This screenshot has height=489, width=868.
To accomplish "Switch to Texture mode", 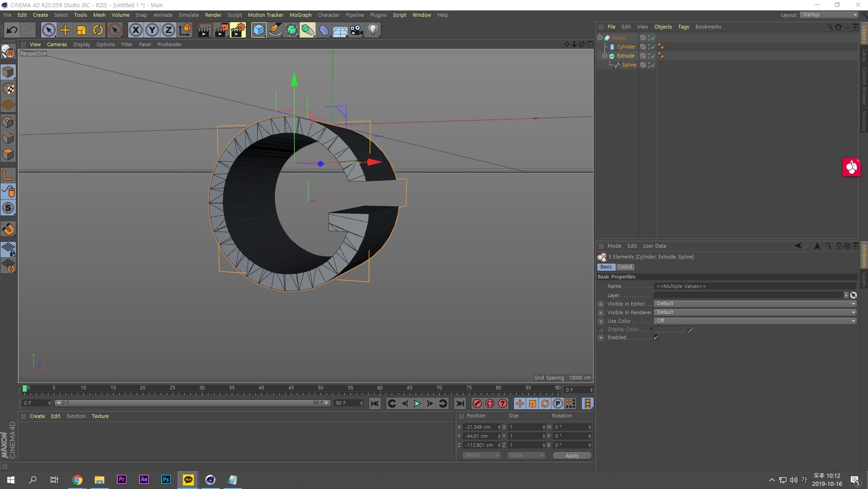I will (8, 89).
